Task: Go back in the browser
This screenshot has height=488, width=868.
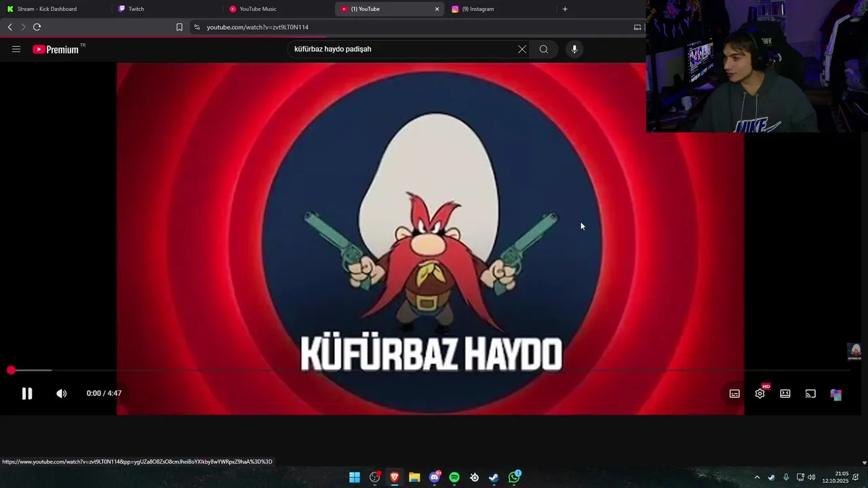Action: (9, 27)
